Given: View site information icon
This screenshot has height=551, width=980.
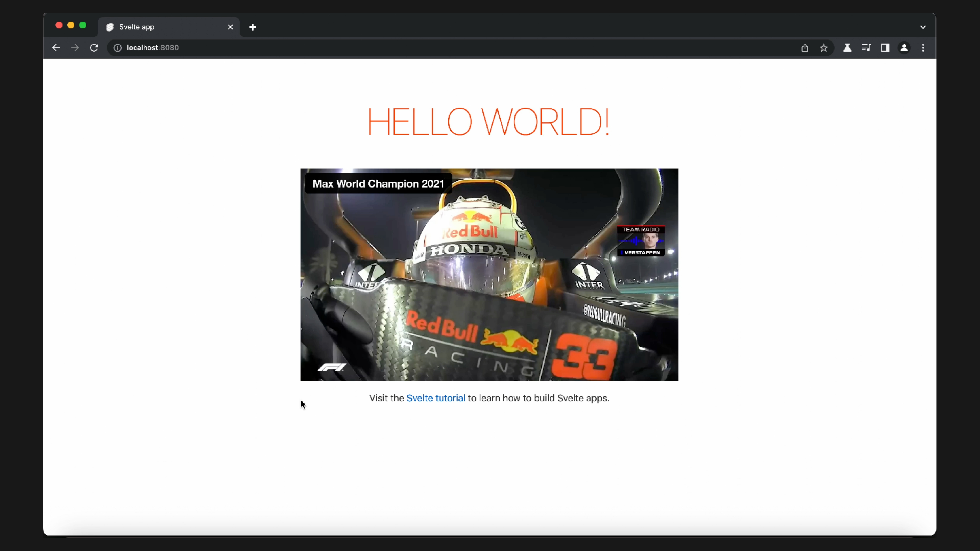Looking at the screenshot, I should [x=118, y=48].
